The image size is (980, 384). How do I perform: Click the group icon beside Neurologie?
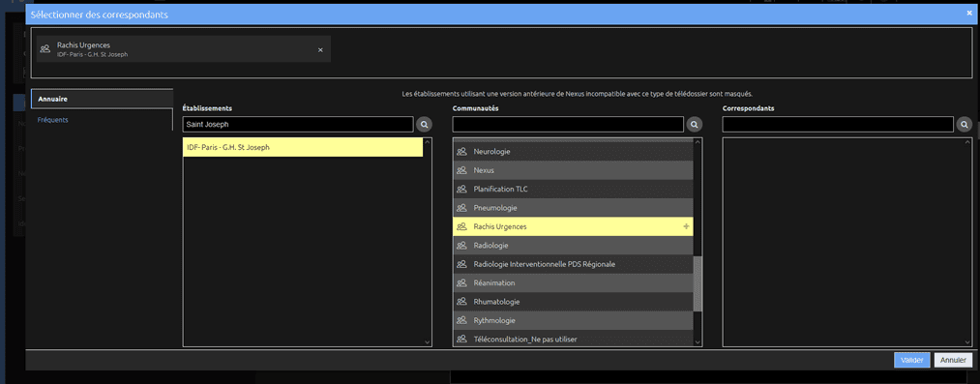click(x=461, y=152)
